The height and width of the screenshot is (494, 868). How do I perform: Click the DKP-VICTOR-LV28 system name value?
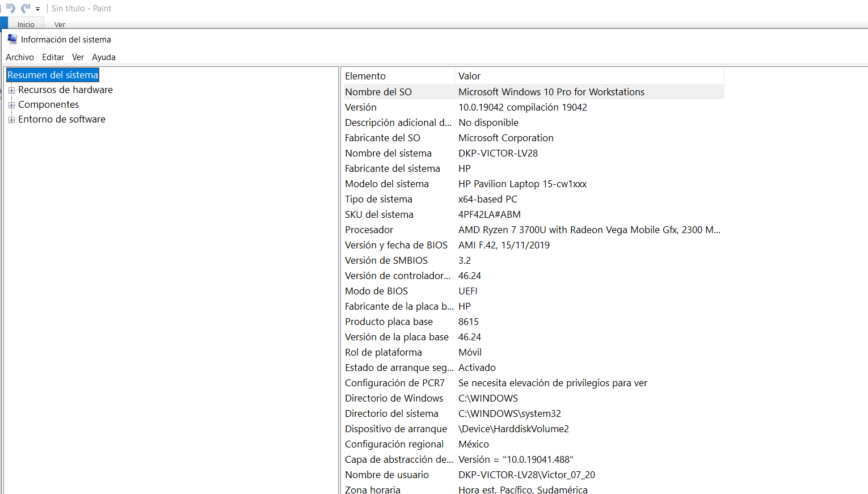(x=498, y=153)
